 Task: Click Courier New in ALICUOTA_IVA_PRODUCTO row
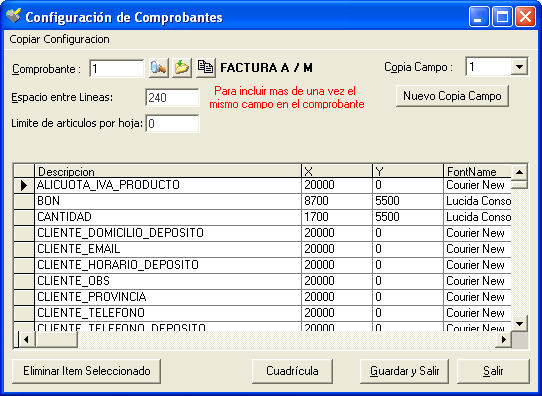pyautogui.click(x=477, y=185)
